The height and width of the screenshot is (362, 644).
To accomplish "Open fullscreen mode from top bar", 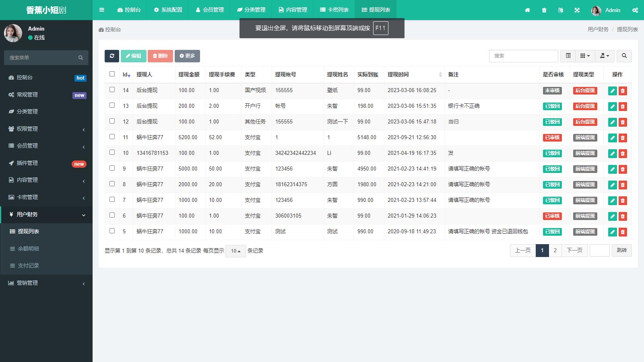I will 577,10.
